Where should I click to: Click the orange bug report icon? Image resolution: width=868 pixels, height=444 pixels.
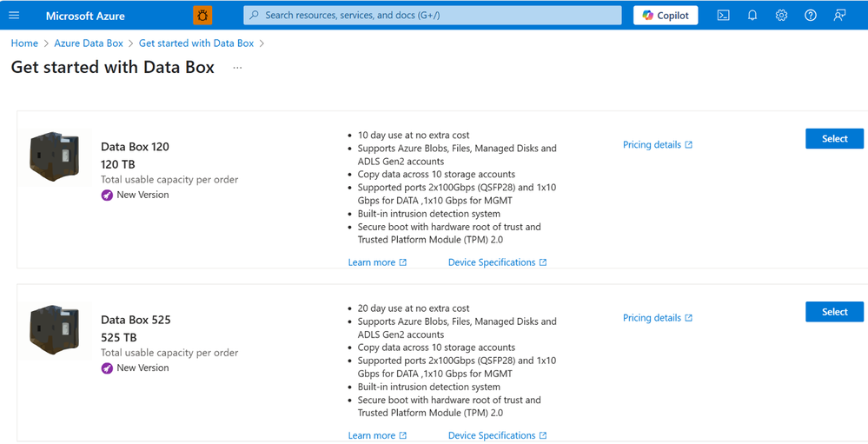click(202, 16)
